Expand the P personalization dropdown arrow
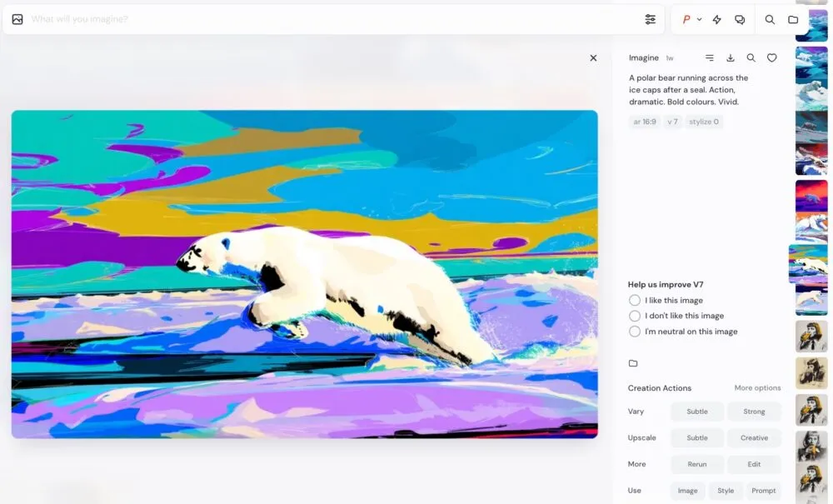833x504 pixels. (x=699, y=19)
